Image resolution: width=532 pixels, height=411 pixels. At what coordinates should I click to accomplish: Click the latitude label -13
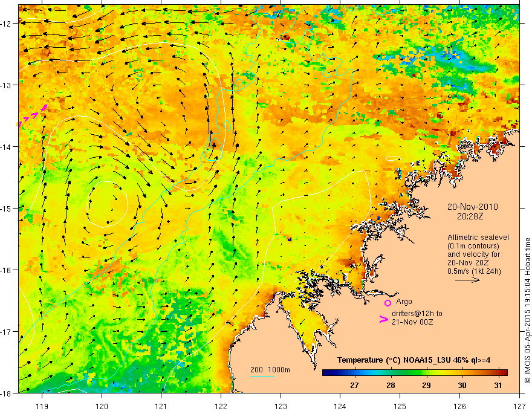coord(6,85)
